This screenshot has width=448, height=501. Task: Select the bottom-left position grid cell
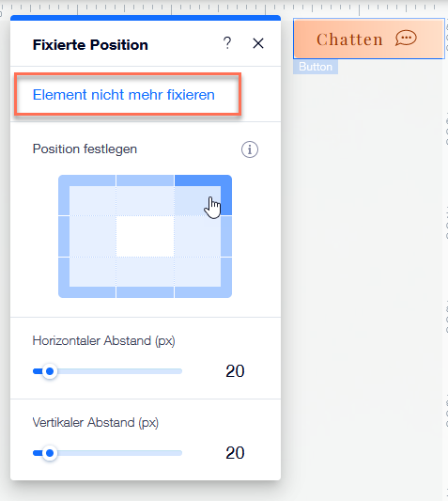point(86,277)
